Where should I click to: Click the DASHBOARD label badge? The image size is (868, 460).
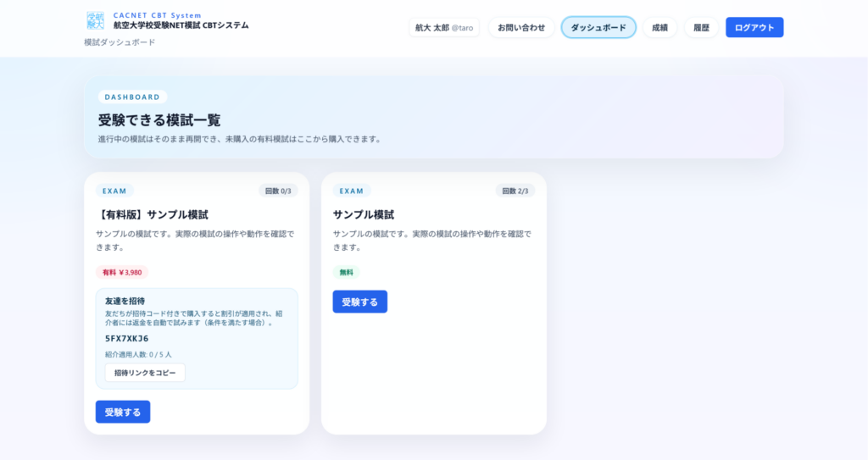coord(132,97)
